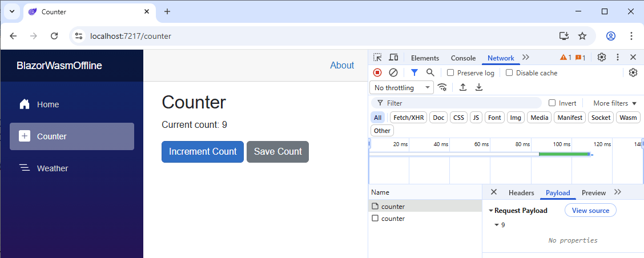This screenshot has height=258, width=644.
Task: Click the address bar URL
Action: (x=131, y=36)
